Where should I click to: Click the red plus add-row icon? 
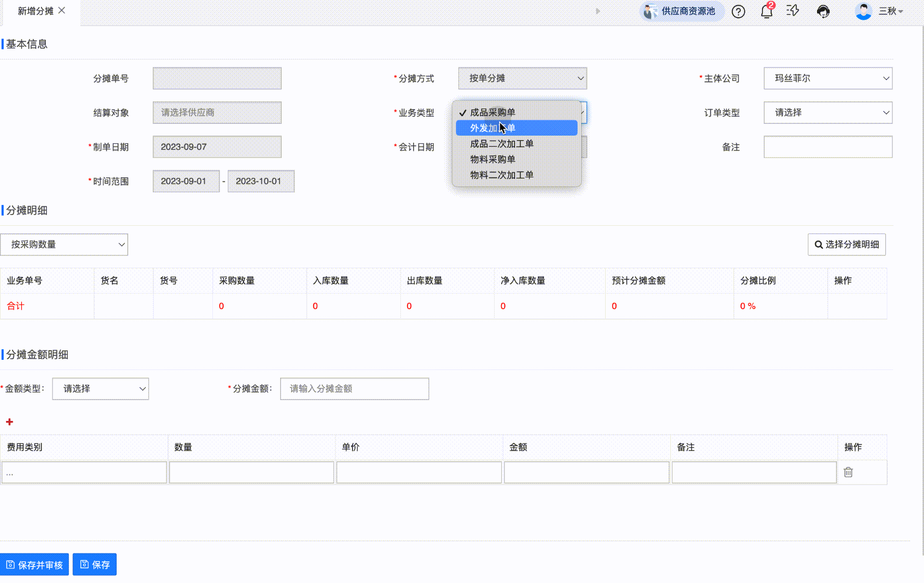(x=9, y=422)
